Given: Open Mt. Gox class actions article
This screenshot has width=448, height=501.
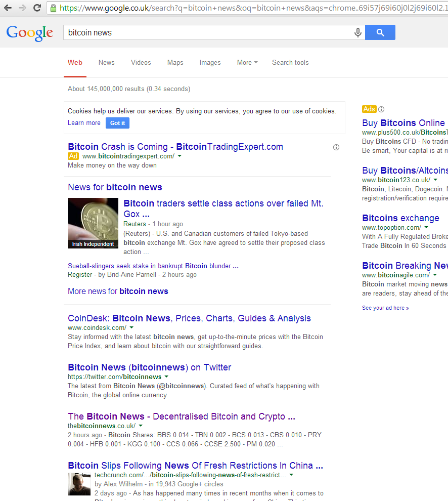Looking at the screenshot, I should [x=223, y=208].
